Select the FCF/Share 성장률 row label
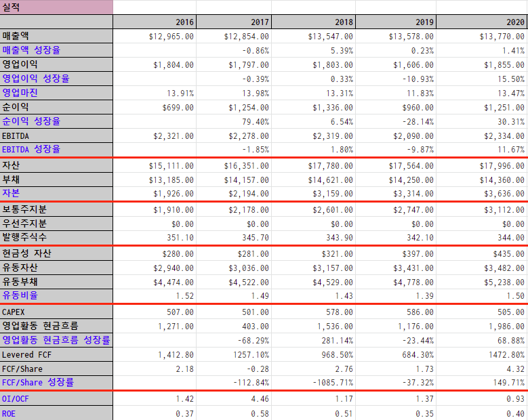Image resolution: width=528 pixels, height=420 pixels. pyautogui.click(x=56, y=383)
